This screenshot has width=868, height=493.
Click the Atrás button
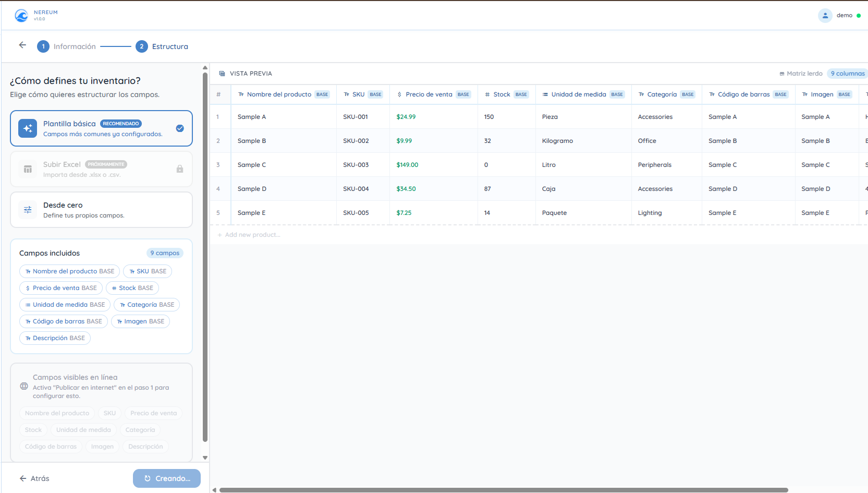[34, 478]
